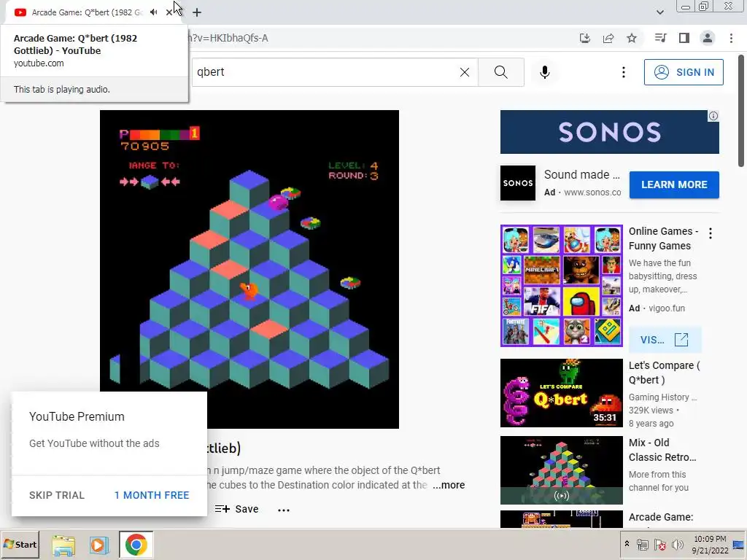Open options for the Online Games ad
Screen dimensions: 747x560
pyautogui.click(x=711, y=233)
